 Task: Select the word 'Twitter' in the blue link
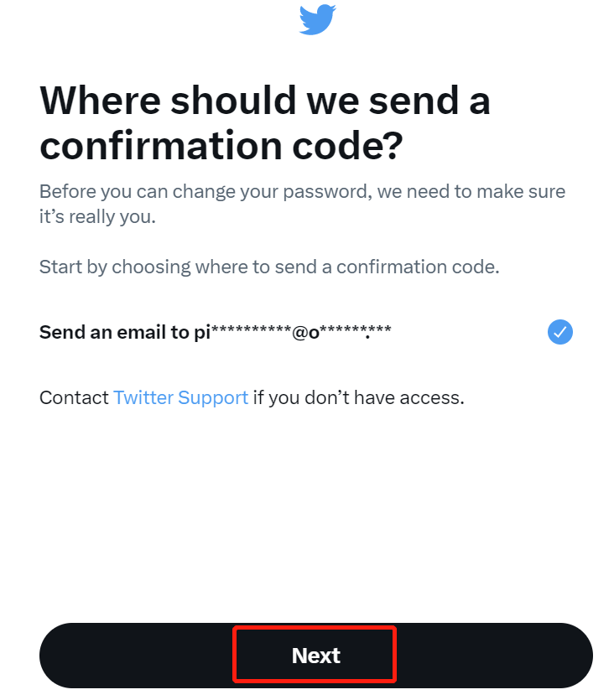[x=143, y=397]
